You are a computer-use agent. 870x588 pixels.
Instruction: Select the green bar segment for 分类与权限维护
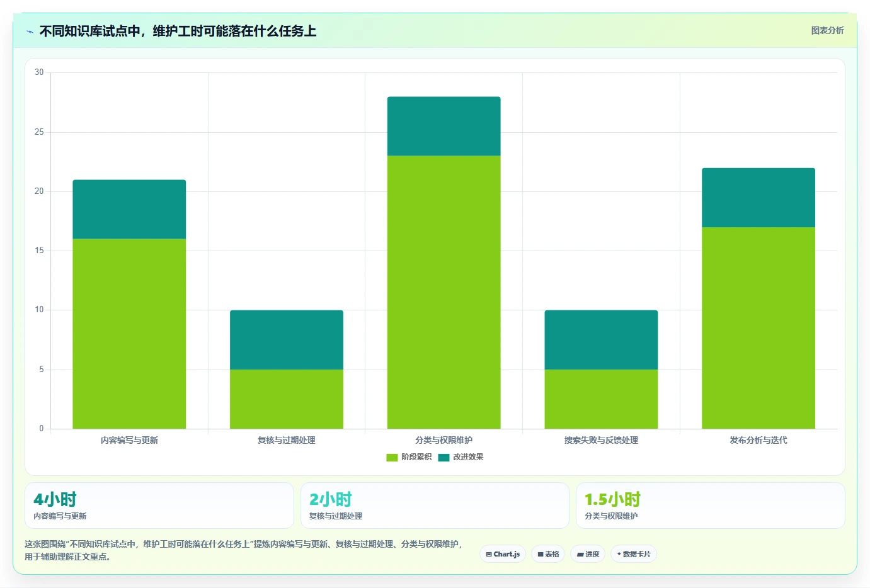tap(444, 292)
